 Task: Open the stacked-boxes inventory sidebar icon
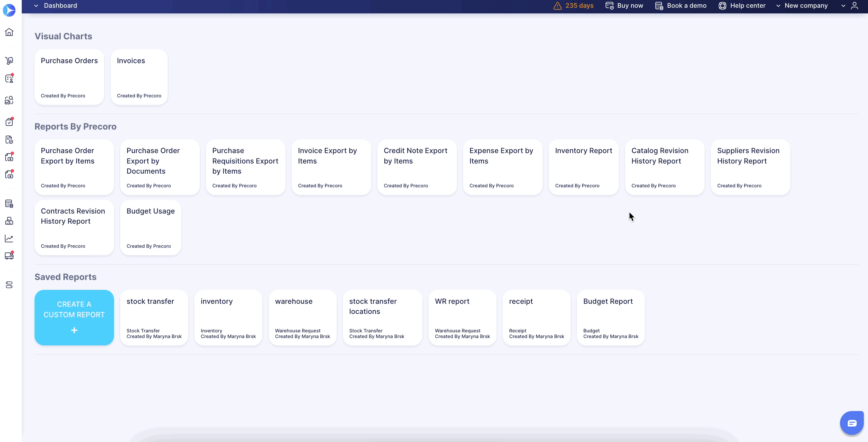point(9,221)
